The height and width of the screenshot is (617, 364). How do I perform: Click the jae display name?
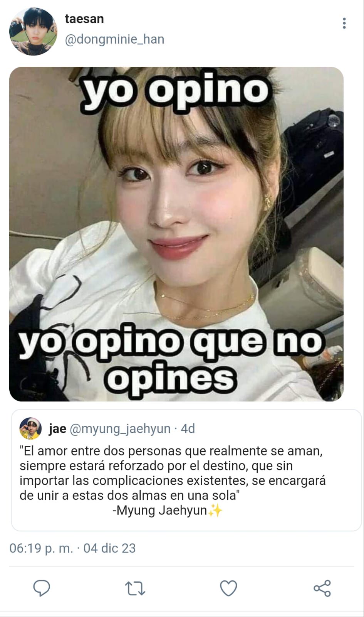click(x=57, y=428)
